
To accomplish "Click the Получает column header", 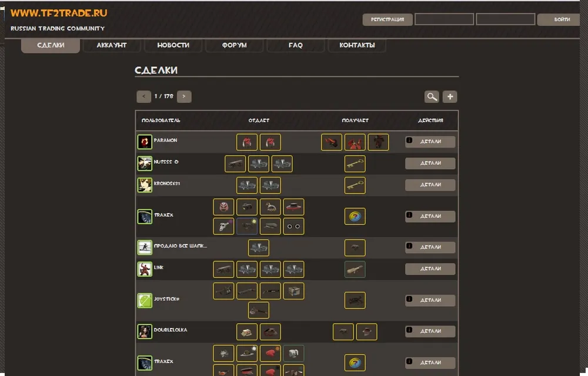I will (355, 120).
